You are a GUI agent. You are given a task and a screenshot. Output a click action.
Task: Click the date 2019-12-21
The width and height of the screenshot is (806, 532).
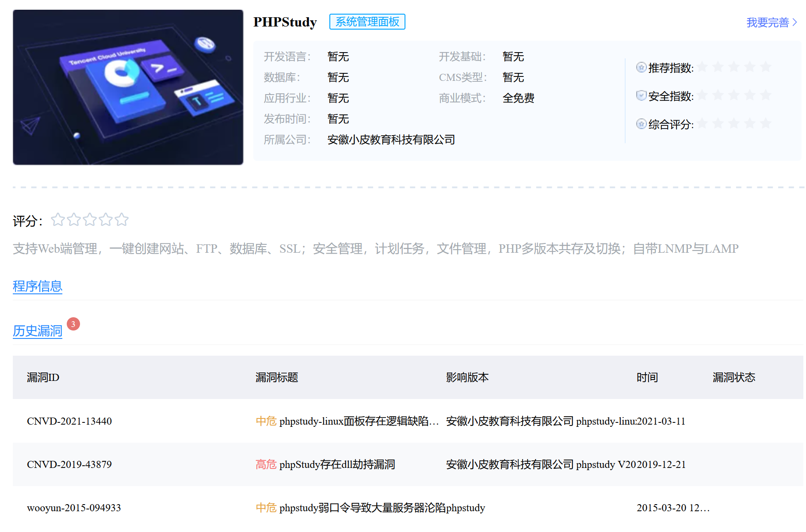click(661, 464)
